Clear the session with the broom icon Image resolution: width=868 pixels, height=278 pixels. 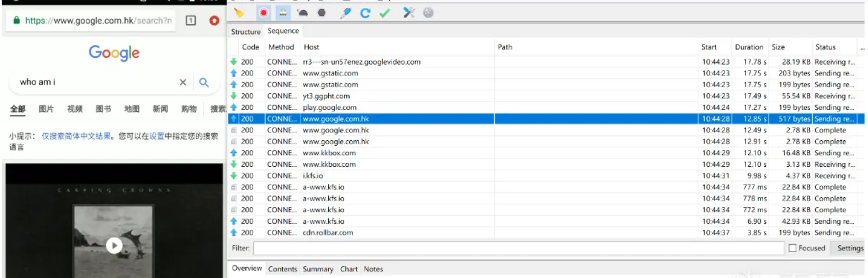238,12
